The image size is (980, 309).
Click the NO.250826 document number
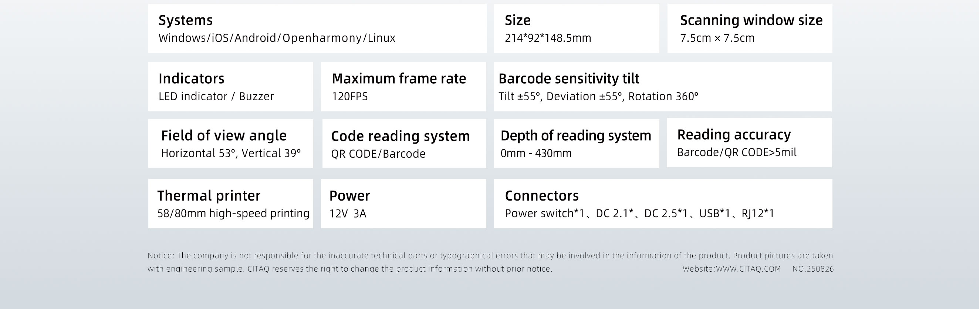[812, 269]
